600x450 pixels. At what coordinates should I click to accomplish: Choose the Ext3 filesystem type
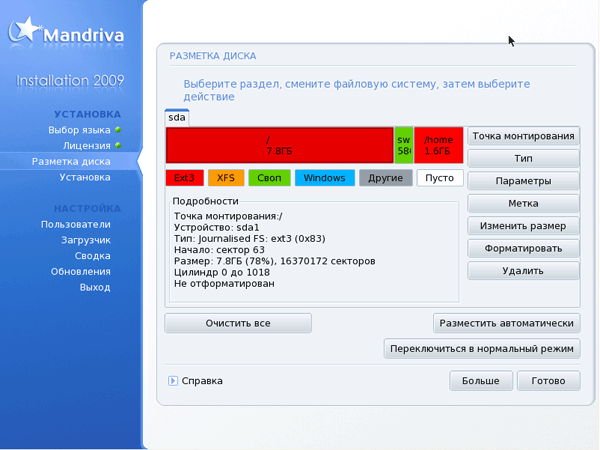(184, 178)
